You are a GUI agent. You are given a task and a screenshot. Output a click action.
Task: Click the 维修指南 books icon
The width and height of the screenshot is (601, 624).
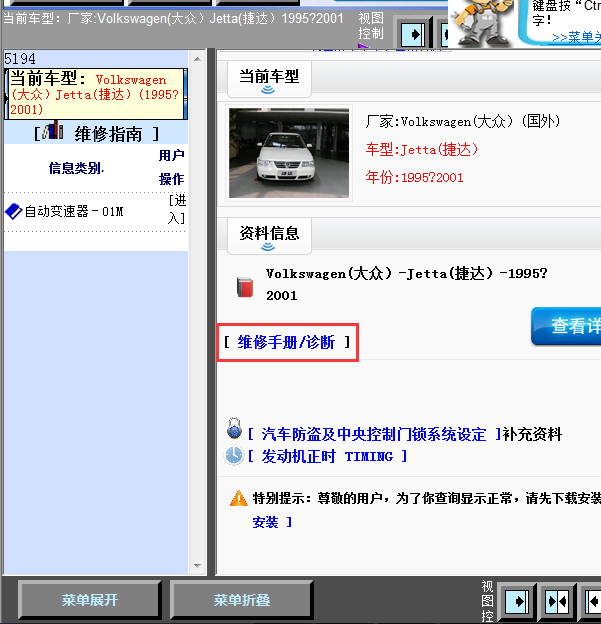[x=53, y=131]
